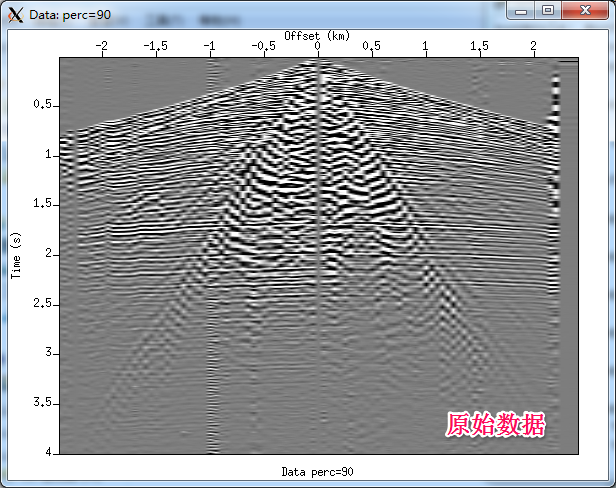Click the positive offset tick label "1"

tap(425, 46)
